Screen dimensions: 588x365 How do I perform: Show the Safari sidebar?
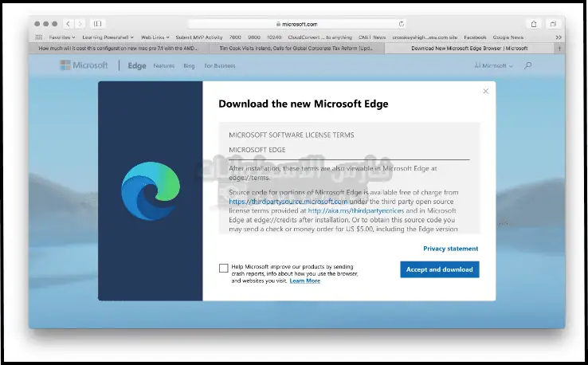[96, 24]
